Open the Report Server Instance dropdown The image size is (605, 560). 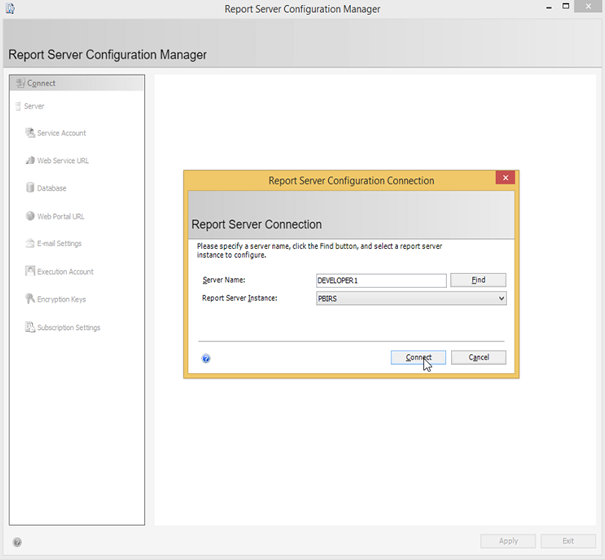point(411,298)
